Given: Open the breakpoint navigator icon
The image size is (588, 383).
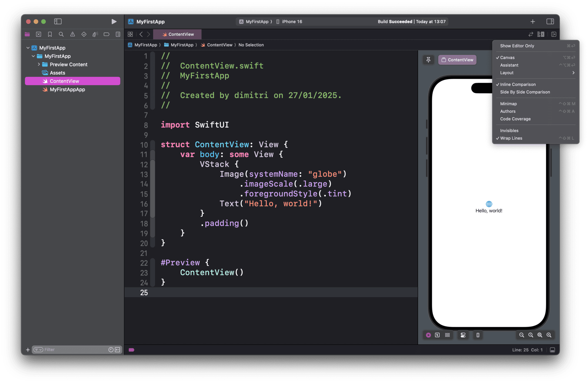Looking at the screenshot, I should tap(106, 34).
